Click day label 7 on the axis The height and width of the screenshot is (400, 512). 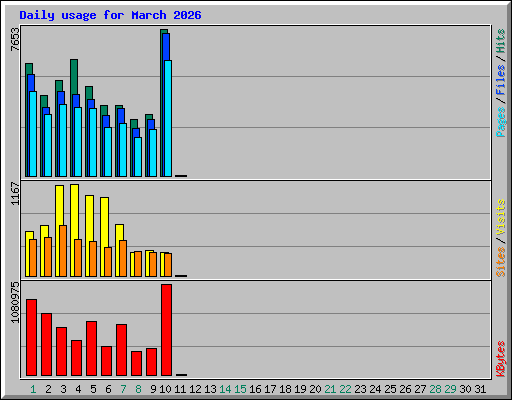tap(123, 389)
